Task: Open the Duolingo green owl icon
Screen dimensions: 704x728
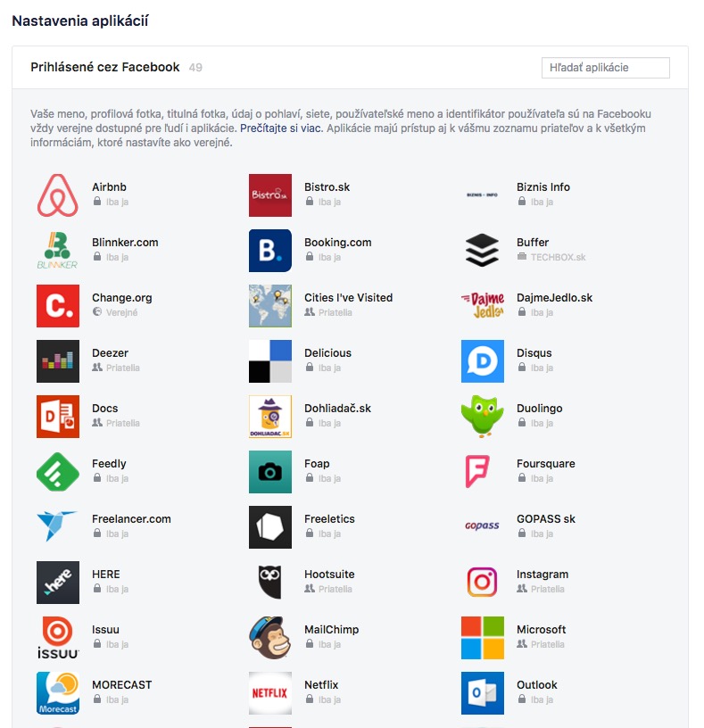Action: 482,417
